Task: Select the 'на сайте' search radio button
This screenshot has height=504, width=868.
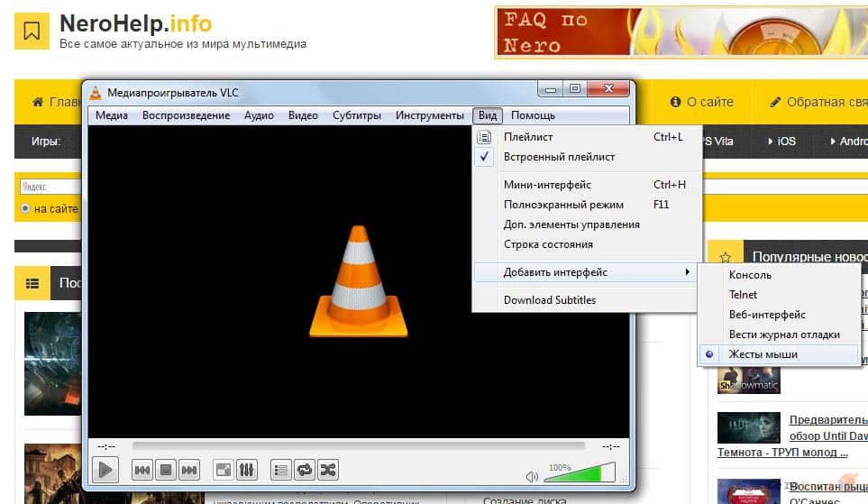Action: point(25,209)
